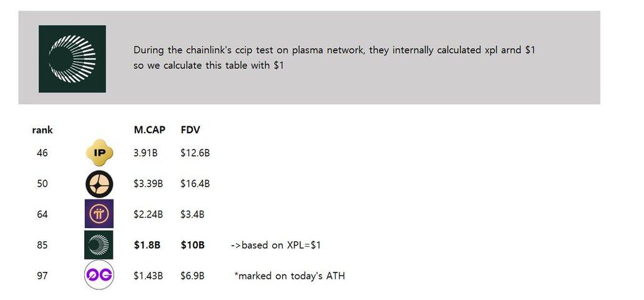
Task: Click the 'based on XPL=$1' note
Action: tap(276, 245)
